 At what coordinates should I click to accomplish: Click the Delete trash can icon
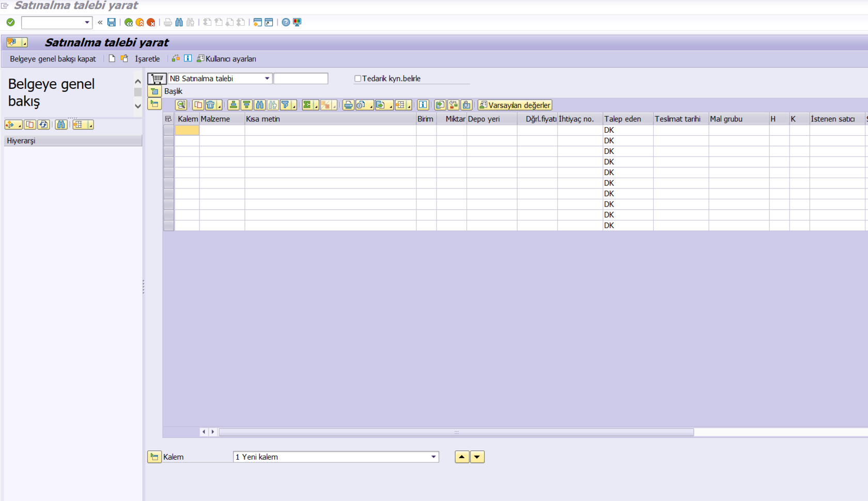211,105
